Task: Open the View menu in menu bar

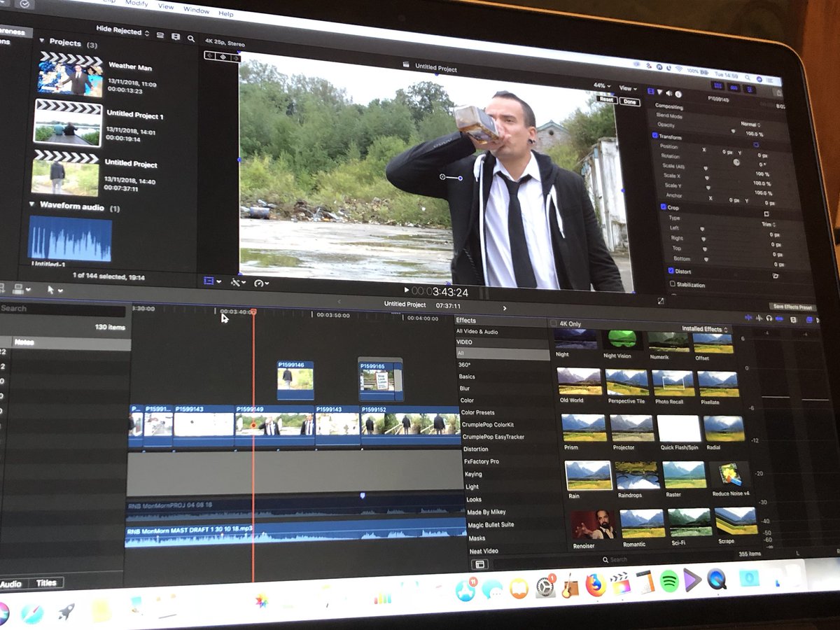Action: (x=166, y=6)
